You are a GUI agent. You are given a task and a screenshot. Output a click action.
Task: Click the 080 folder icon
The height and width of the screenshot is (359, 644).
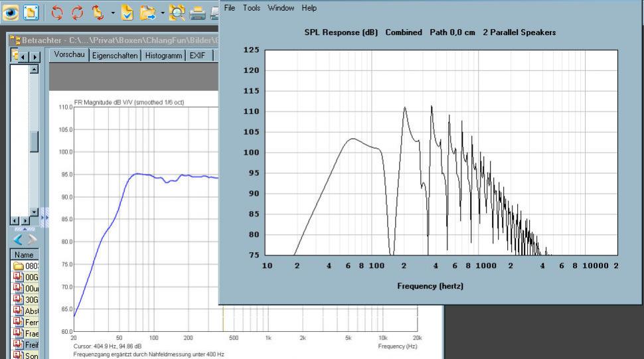coord(18,266)
